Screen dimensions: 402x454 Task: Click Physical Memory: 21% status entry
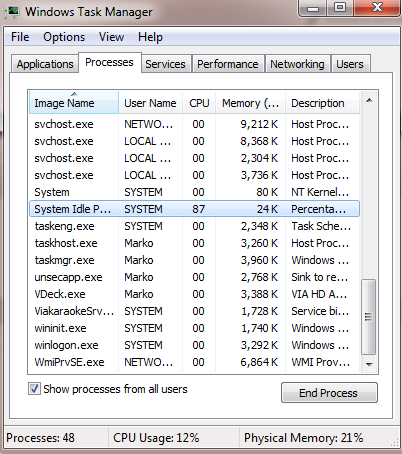(x=303, y=438)
